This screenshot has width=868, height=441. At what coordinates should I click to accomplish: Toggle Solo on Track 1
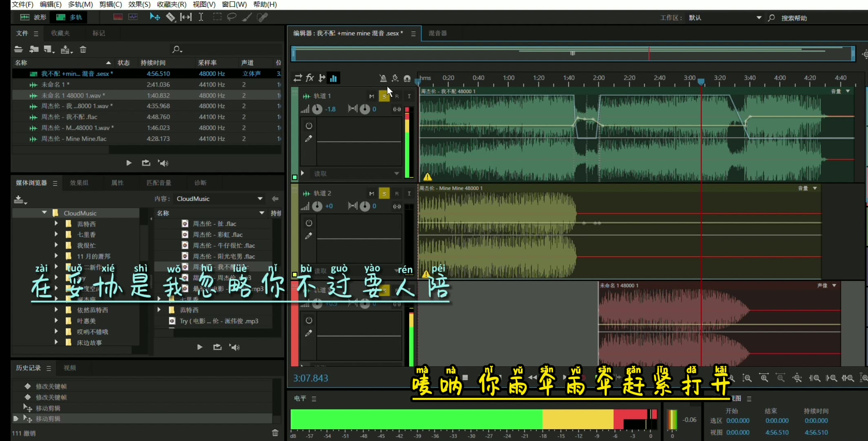384,96
